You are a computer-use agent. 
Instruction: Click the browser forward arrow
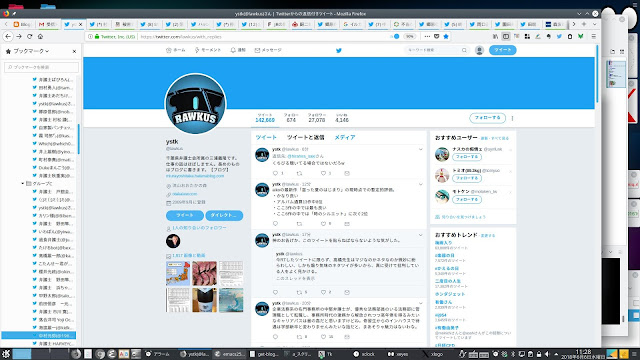19,36
